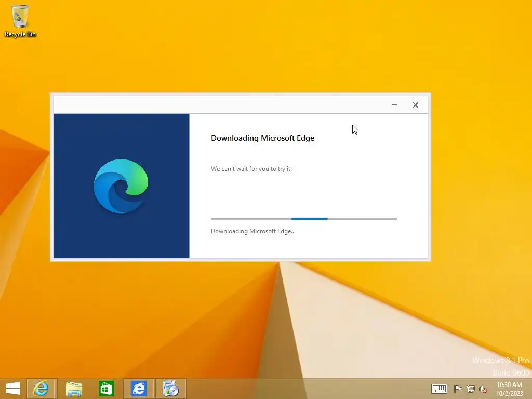The height and width of the screenshot is (399, 532).
Task: Open Internet Explorer from the taskbar
Action: point(41,389)
